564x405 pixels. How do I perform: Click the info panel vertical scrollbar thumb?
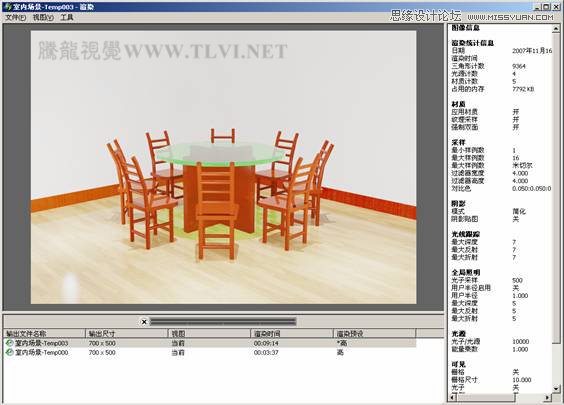(557, 187)
